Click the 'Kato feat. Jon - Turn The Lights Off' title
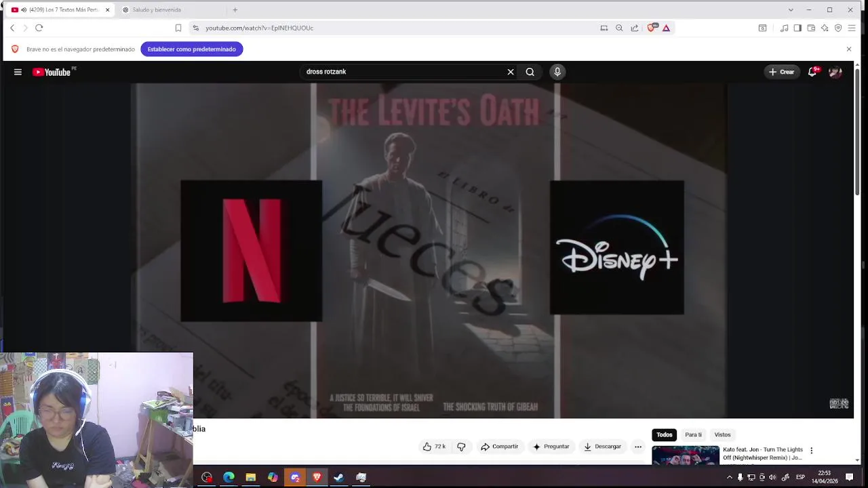The image size is (868, 488). (763, 453)
